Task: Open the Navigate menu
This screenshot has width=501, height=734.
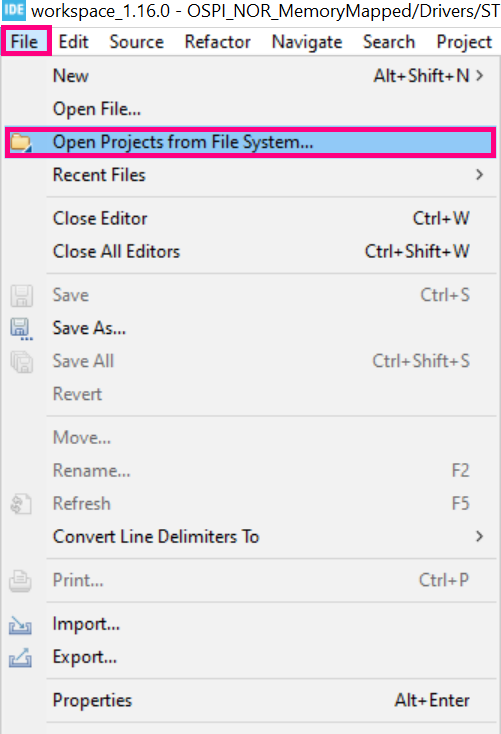Action: pyautogui.click(x=307, y=42)
